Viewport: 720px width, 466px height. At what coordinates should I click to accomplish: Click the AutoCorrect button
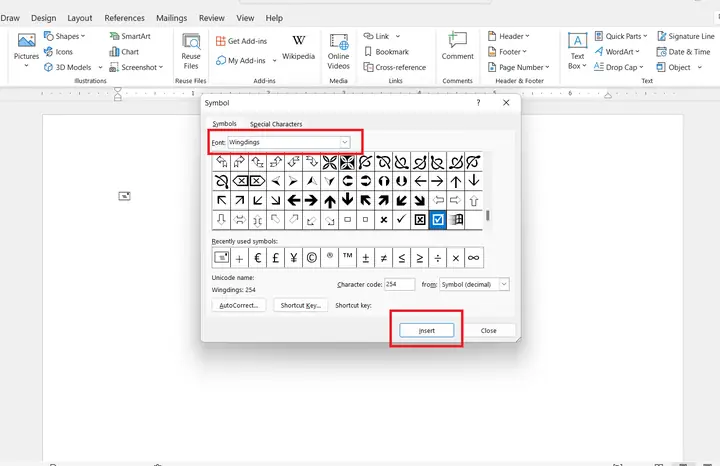pyautogui.click(x=239, y=305)
